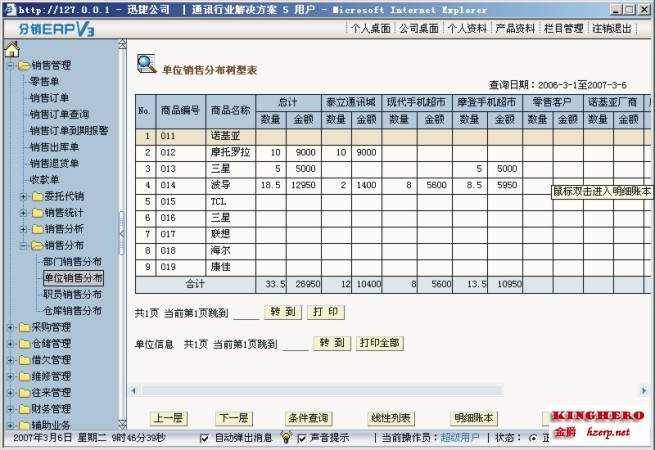The image size is (655, 450).
Task: Click the home icon above the tree
Action: pyautogui.click(x=12, y=49)
